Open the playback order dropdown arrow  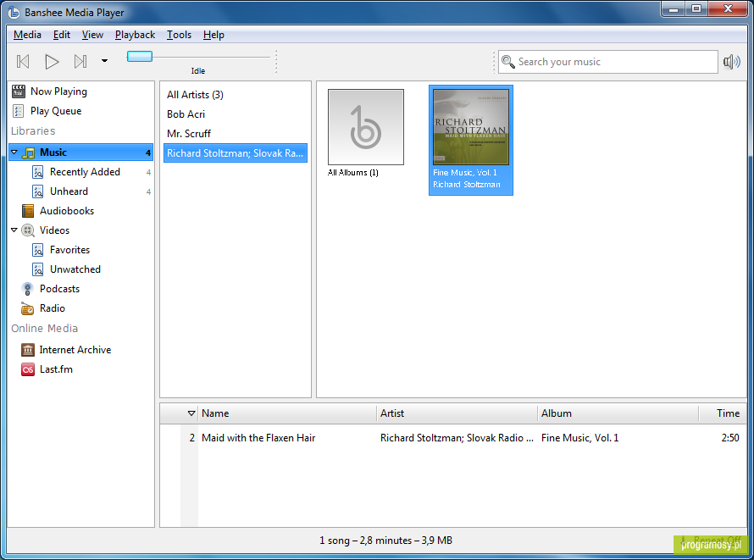[104, 60]
